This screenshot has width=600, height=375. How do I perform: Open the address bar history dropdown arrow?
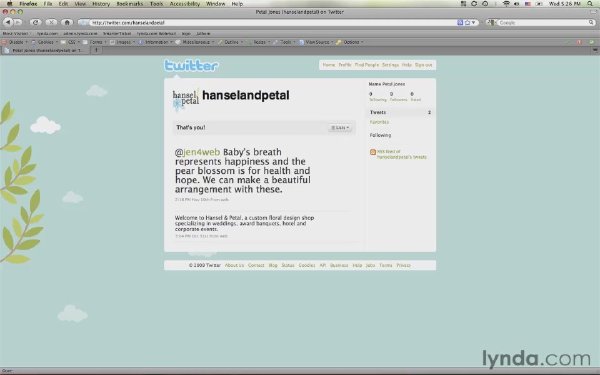point(474,23)
